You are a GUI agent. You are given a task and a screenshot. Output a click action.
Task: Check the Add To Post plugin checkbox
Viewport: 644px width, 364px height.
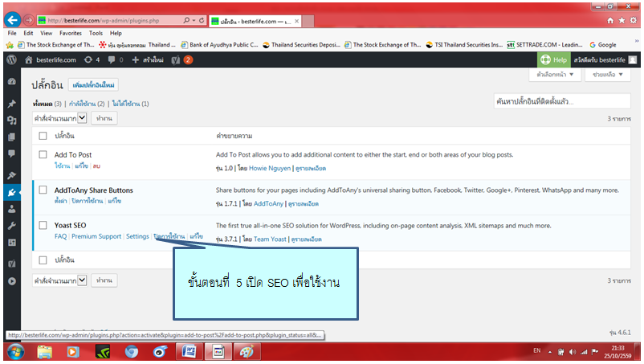(43, 154)
